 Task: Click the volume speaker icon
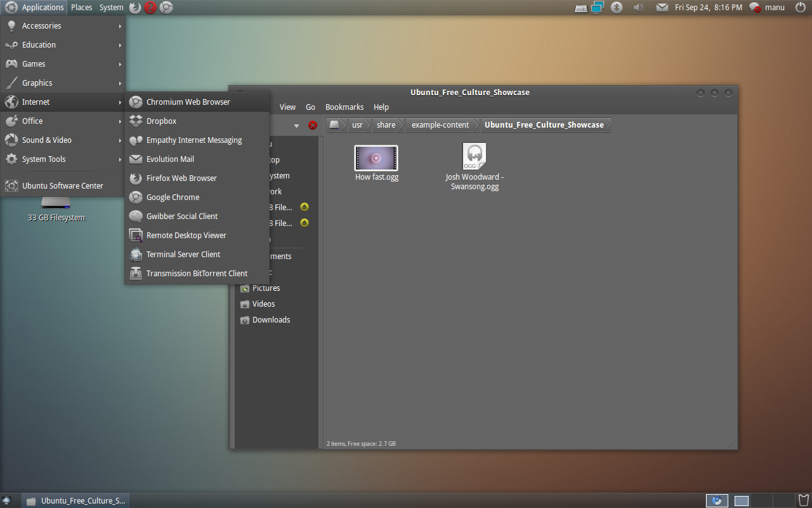click(x=638, y=8)
